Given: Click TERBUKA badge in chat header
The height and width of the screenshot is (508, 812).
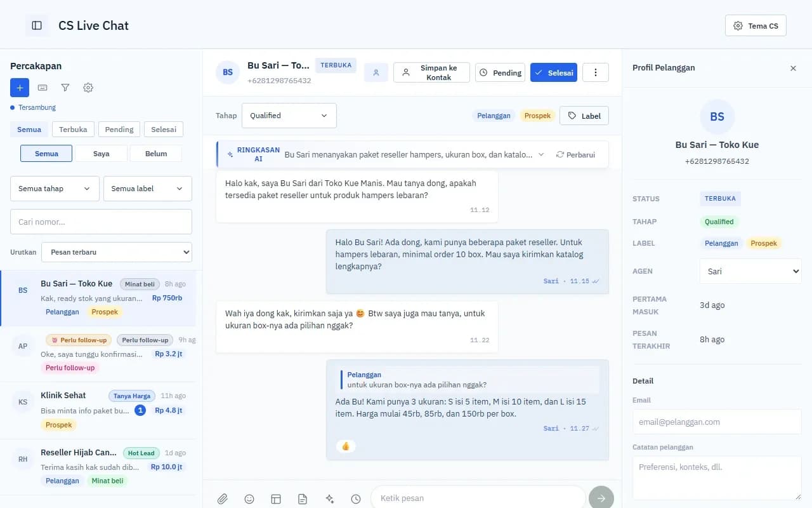Looking at the screenshot, I should [x=336, y=65].
